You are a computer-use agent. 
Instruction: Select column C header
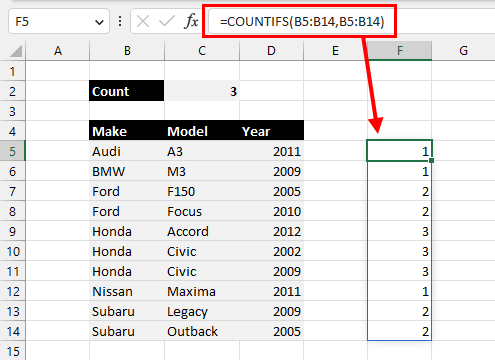pyautogui.click(x=202, y=51)
